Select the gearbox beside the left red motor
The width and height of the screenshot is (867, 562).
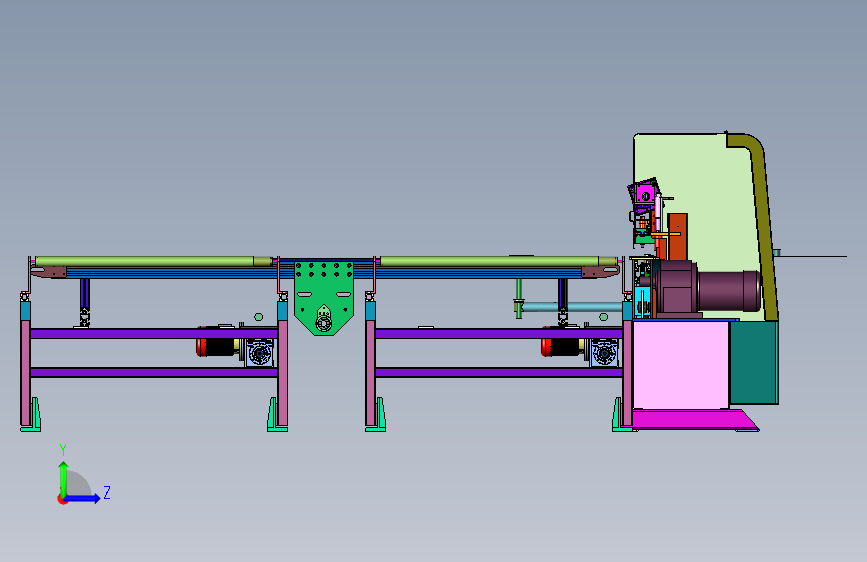(259, 352)
